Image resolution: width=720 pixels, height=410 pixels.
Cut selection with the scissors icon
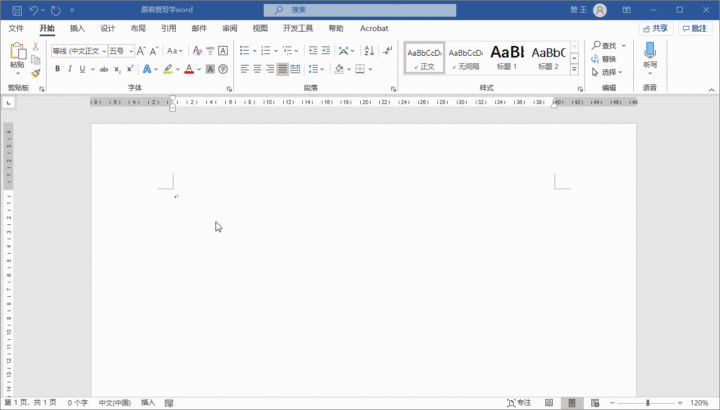(35, 46)
